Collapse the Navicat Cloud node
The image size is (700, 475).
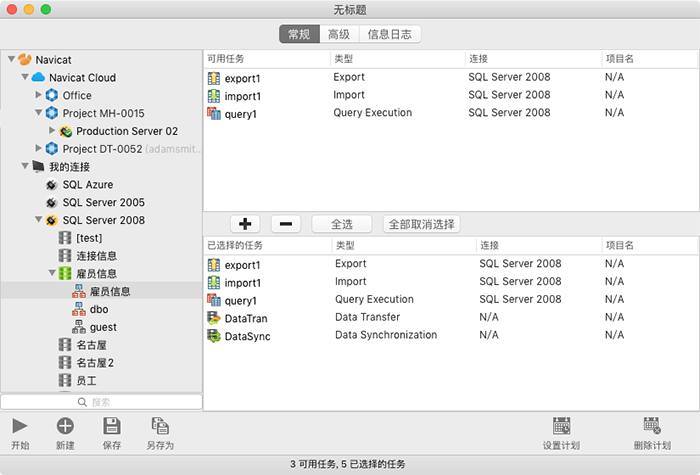pos(25,76)
